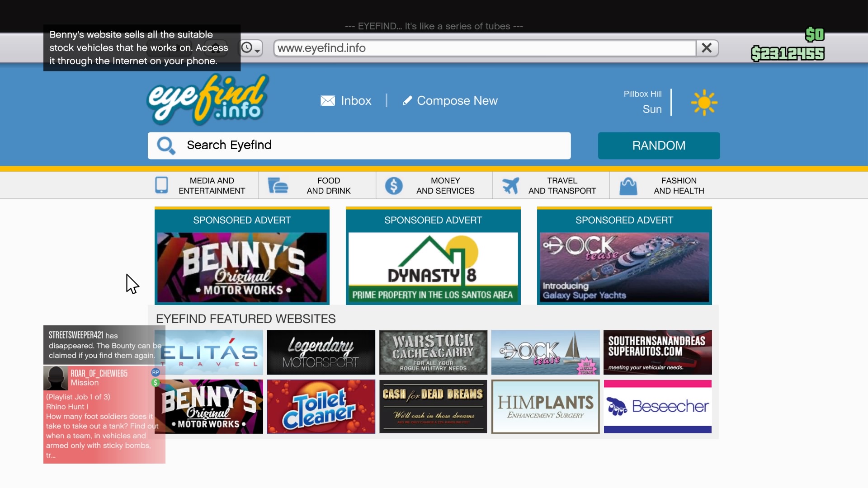This screenshot has height=488, width=868.
Task: Click the RANDOM button
Action: (x=658, y=145)
